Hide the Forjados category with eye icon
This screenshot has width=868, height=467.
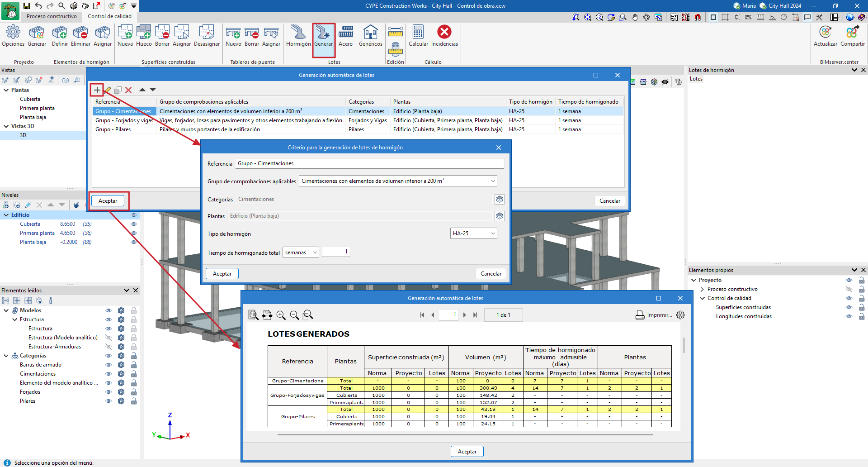[108, 392]
